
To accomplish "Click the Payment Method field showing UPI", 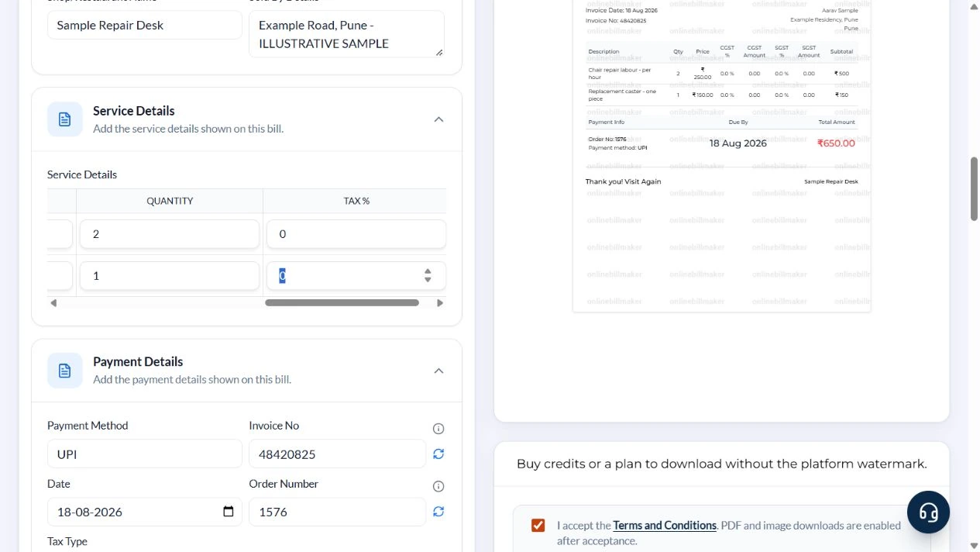I will (x=145, y=454).
